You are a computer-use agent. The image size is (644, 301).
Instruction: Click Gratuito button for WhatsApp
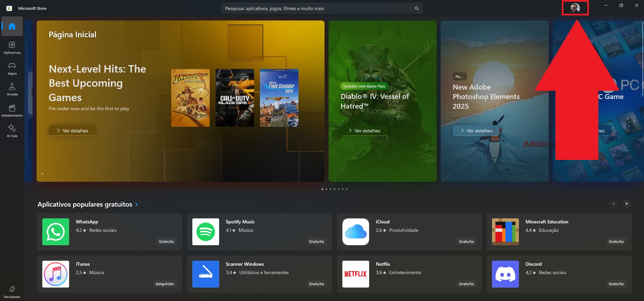[x=166, y=242]
